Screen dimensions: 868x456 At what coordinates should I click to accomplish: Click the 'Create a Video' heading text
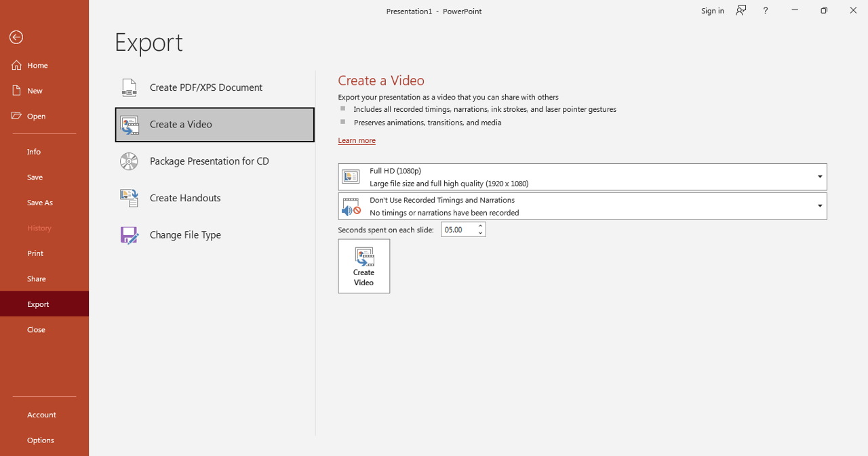click(381, 81)
